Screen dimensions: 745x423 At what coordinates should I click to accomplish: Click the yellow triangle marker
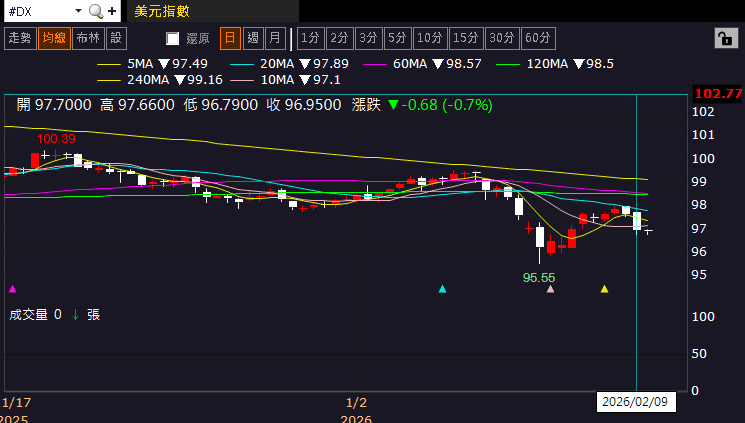click(604, 289)
